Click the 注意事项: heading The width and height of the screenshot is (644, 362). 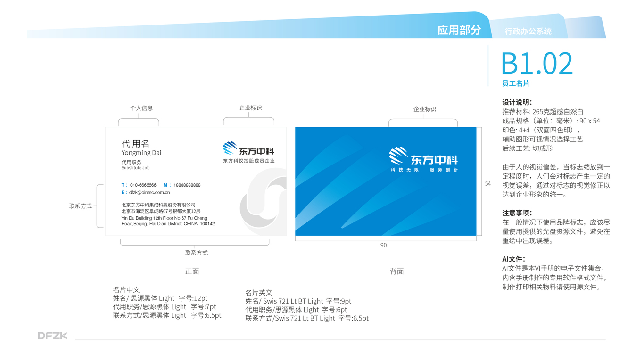pyautogui.click(x=517, y=213)
